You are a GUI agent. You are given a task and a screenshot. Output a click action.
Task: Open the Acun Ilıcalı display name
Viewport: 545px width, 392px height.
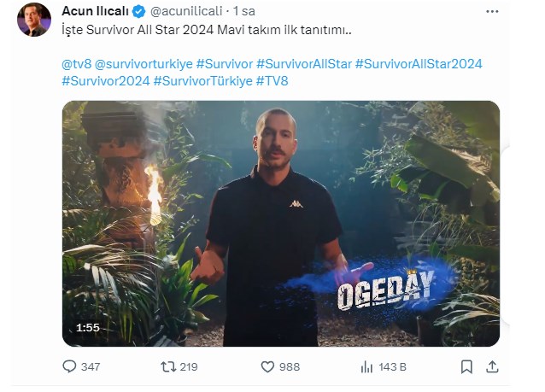[x=95, y=11]
